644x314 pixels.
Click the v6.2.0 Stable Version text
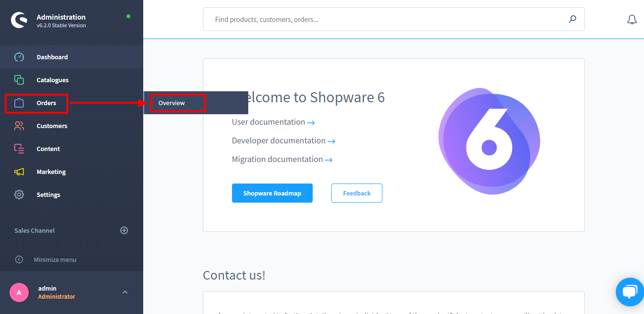coord(61,26)
